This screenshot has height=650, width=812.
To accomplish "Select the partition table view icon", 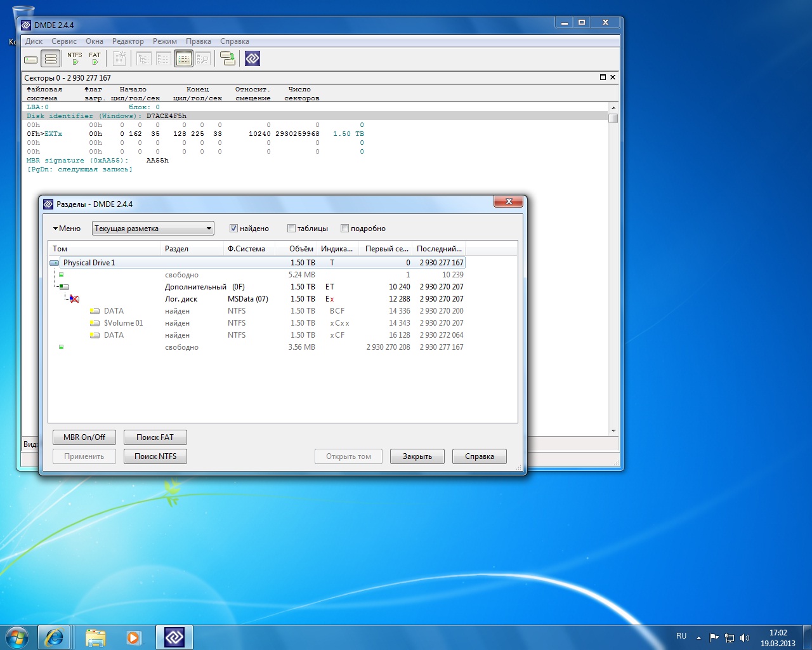I will click(183, 59).
